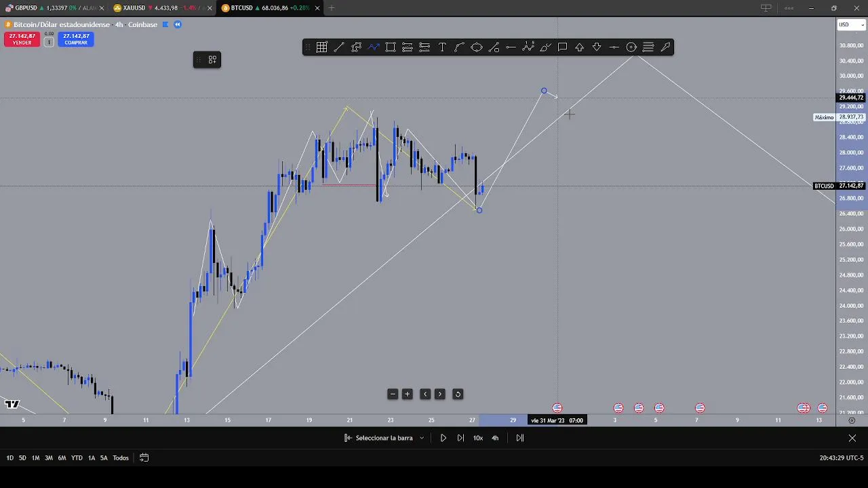Set range to 6M
This screenshot has height=488, width=868.
coord(62,457)
